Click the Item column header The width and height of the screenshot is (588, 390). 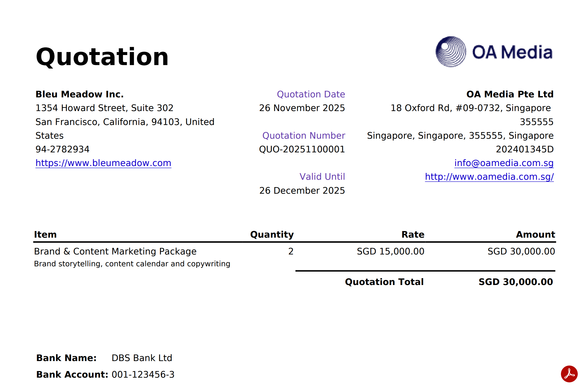click(45, 234)
